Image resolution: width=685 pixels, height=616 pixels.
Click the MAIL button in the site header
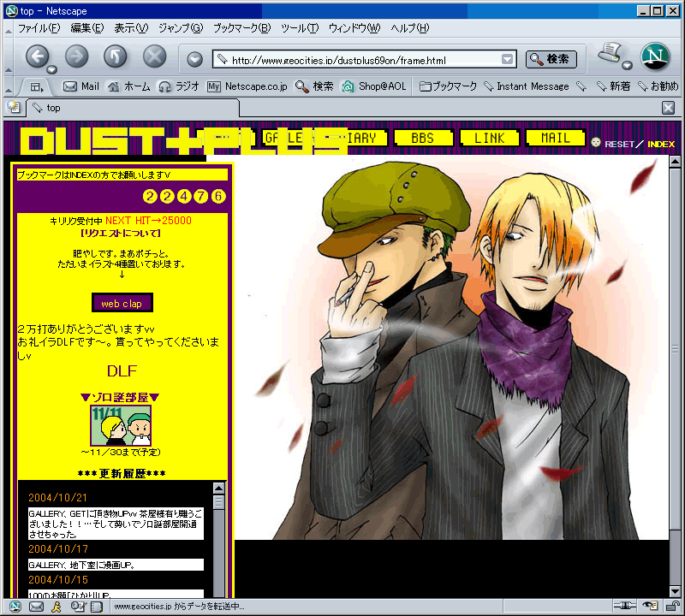(556, 139)
